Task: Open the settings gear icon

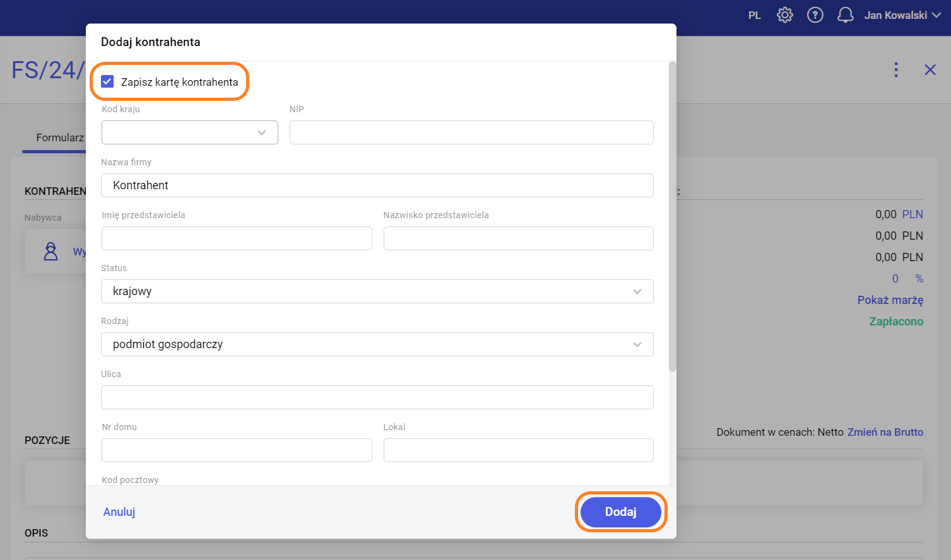Action: point(784,15)
